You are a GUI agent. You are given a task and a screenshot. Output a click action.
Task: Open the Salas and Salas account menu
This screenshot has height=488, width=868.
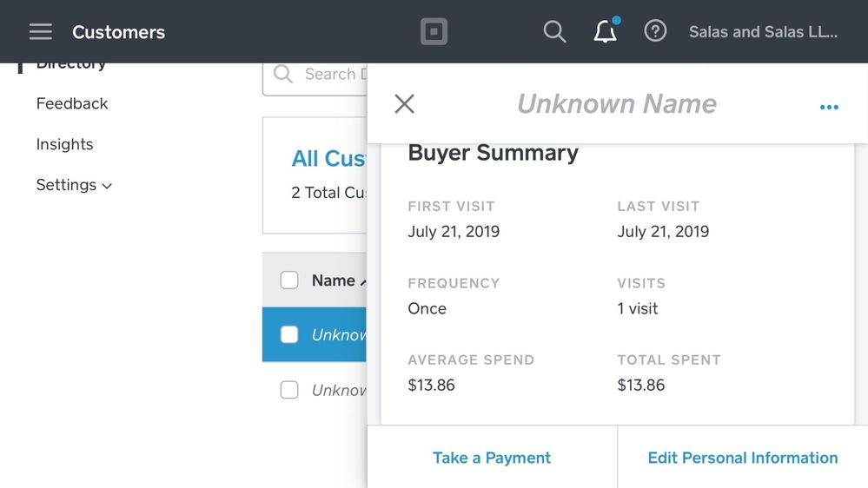tap(763, 32)
